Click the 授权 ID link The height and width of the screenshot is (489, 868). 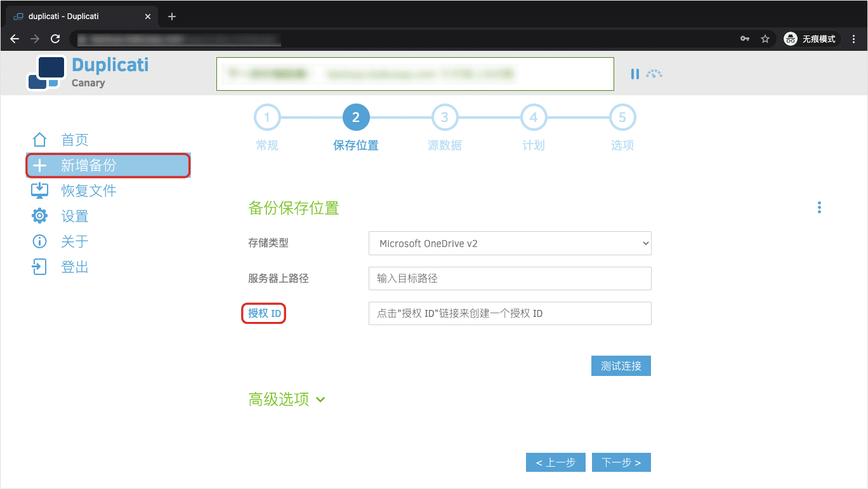[265, 313]
